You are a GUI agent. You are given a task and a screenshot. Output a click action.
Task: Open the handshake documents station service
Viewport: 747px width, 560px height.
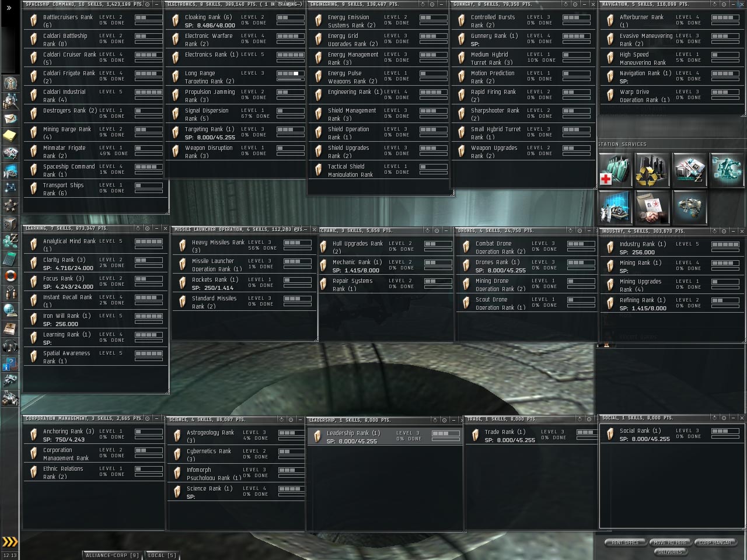pos(652,208)
